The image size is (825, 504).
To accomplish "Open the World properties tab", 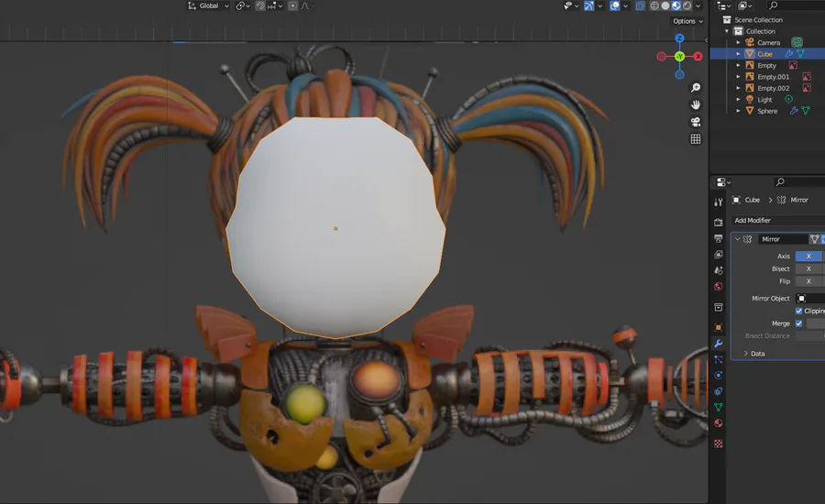I will coord(718,287).
